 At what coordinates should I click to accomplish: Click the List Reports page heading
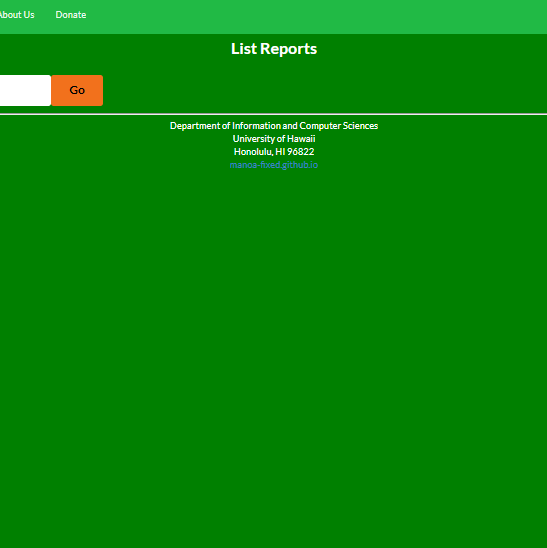pyautogui.click(x=274, y=49)
